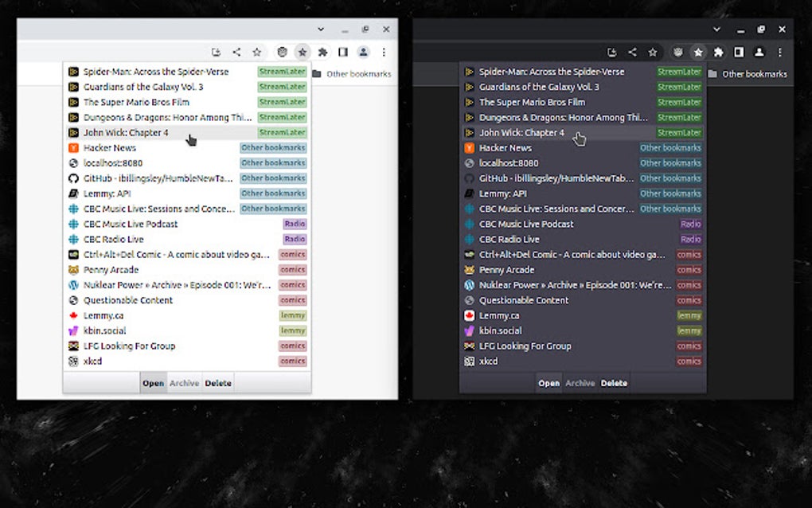
Task: Toggle the Radio tag on CBC Radio Live
Action: coord(295,239)
